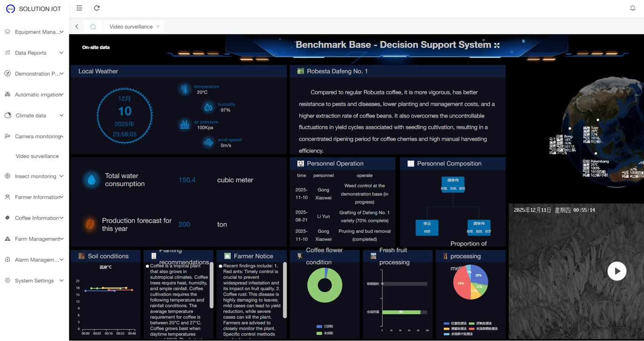
Task: Toggle the light blue legend entry of processing pie
Action: click(458, 334)
